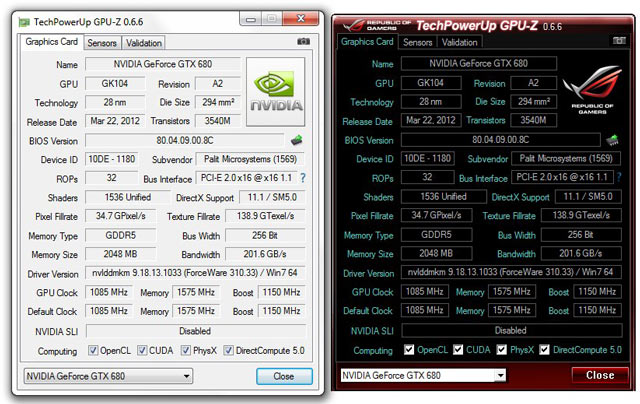Click the 32 ROPs value in the ROG window

click(x=427, y=177)
